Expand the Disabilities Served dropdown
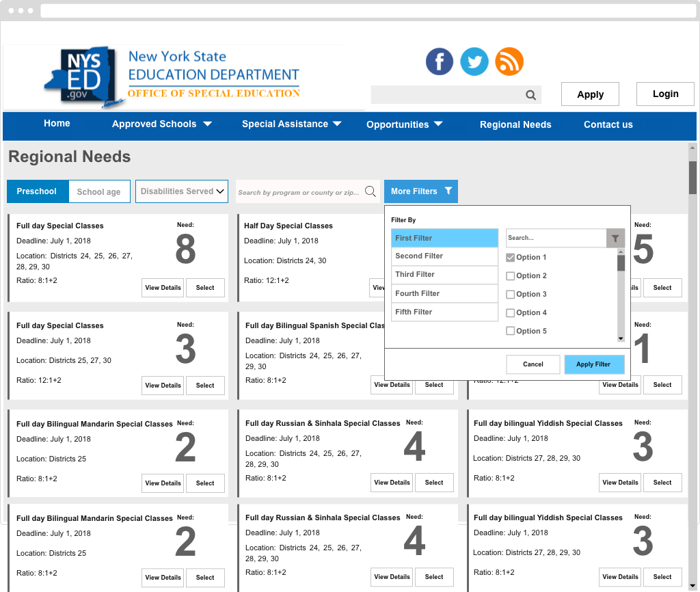The image size is (700, 592). (181, 191)
